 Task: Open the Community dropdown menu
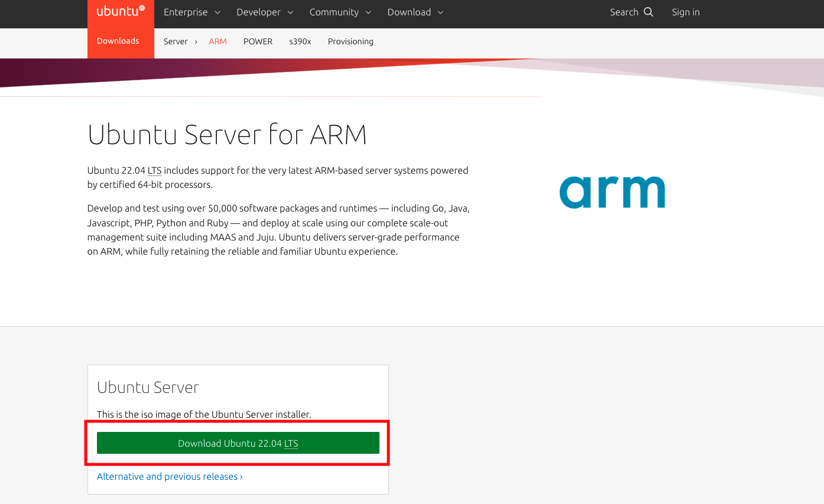tap(340, 12)
